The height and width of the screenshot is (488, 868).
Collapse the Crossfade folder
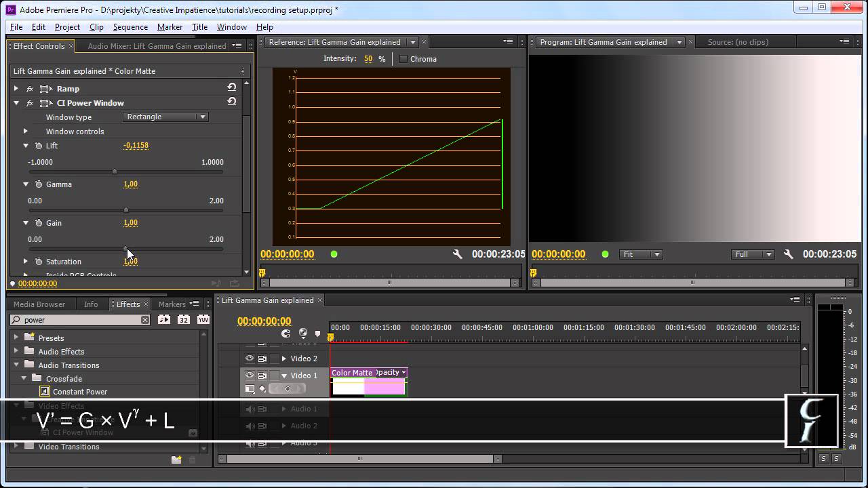[x=24, y=378]
